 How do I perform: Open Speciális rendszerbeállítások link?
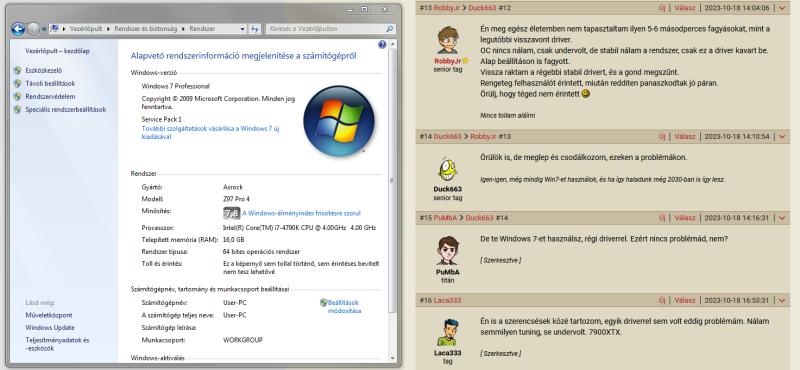pos(66,109)
